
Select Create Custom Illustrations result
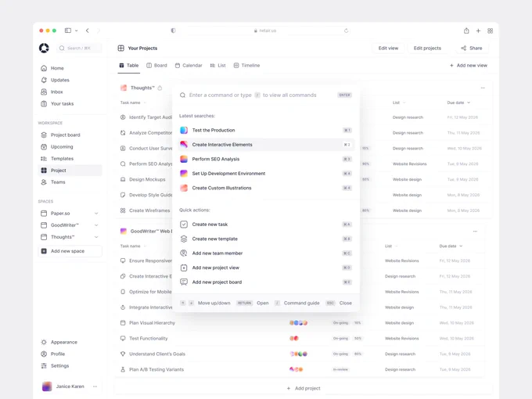(266, 188)
